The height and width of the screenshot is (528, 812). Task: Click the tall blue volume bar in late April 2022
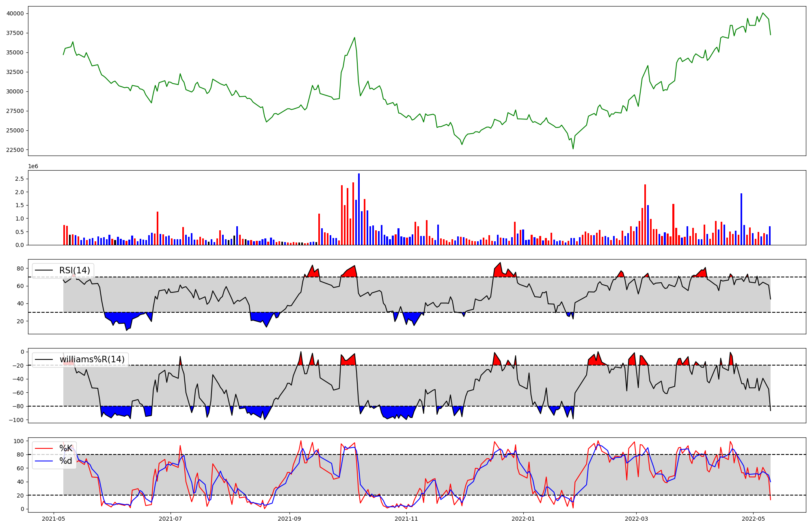(741, 219)
